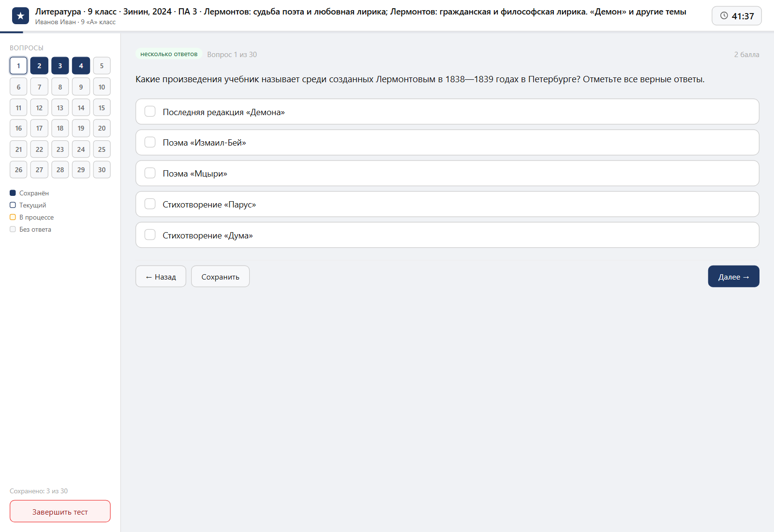774x532 pixels.
Task: Click student name «Иванов Иван · 9 «А» класс»
Action: (x=75, y=22)
